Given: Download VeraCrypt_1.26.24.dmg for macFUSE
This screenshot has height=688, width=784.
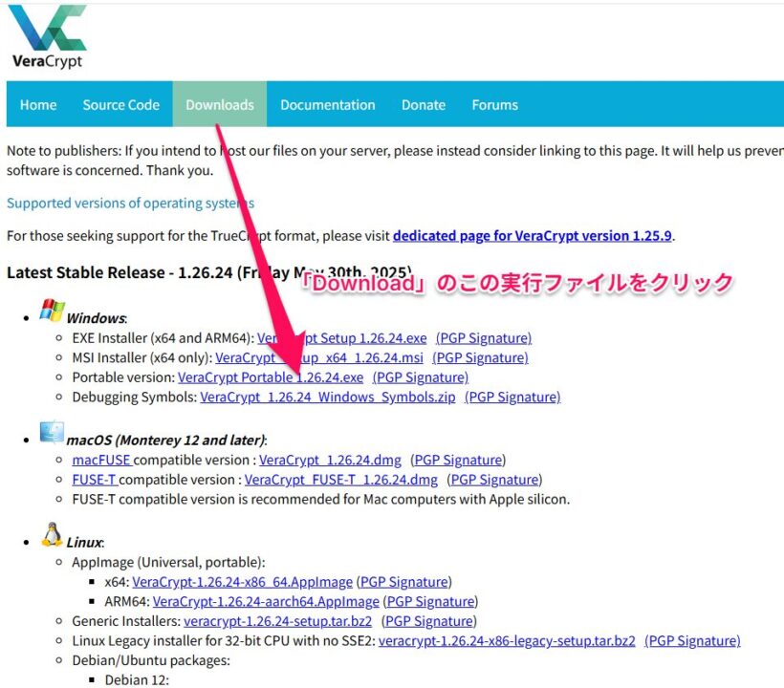Looking at the screenshot, I should pos(330,460).
